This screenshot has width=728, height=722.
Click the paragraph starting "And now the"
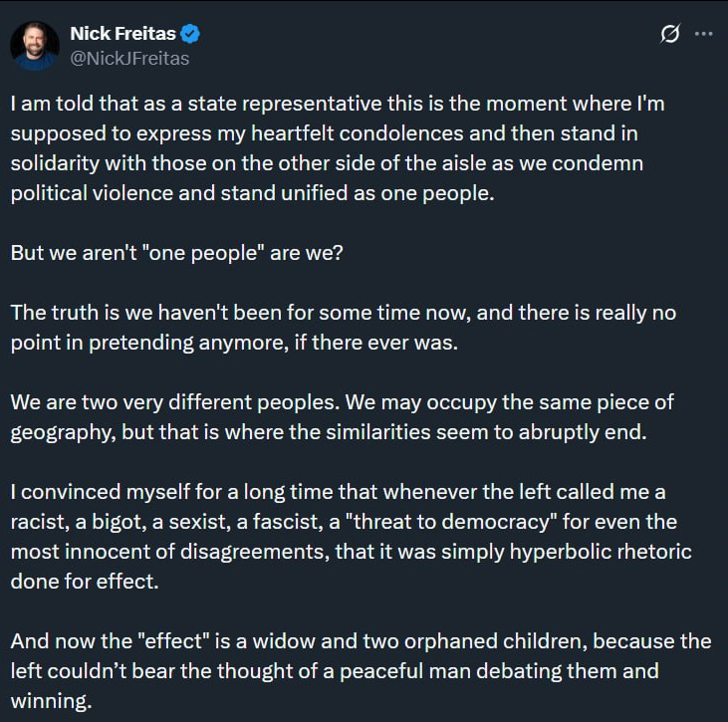[x=361, y=671]
